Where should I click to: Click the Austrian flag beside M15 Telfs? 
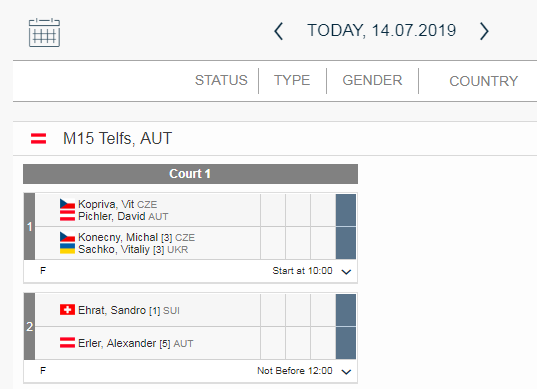click(38, 138)
